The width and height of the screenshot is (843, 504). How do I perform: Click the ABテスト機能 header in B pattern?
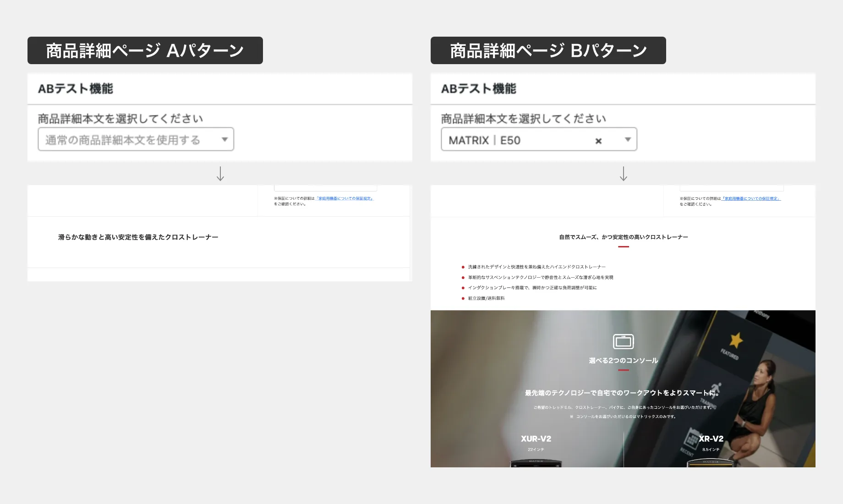pos(479,88)
